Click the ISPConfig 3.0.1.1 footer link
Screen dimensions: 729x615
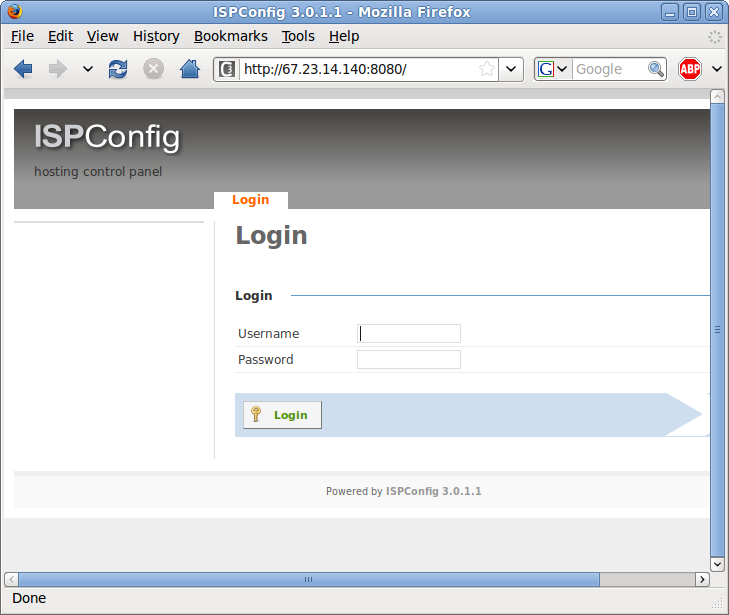coord(433,491)
